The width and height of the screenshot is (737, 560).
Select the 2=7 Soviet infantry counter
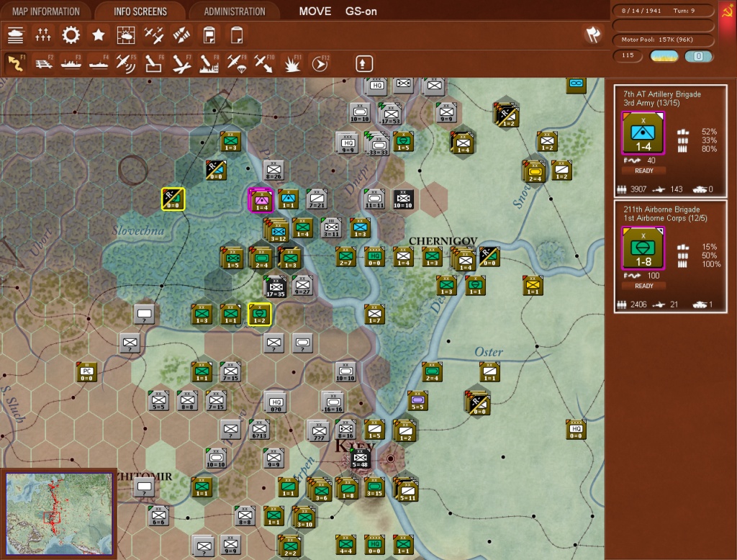[346, 257]
